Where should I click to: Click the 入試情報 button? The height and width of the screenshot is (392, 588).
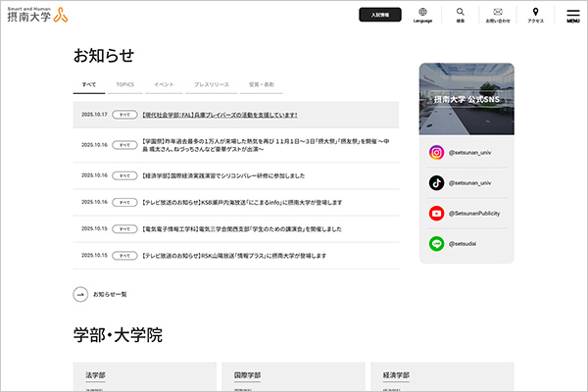click(x=380, y=15)
